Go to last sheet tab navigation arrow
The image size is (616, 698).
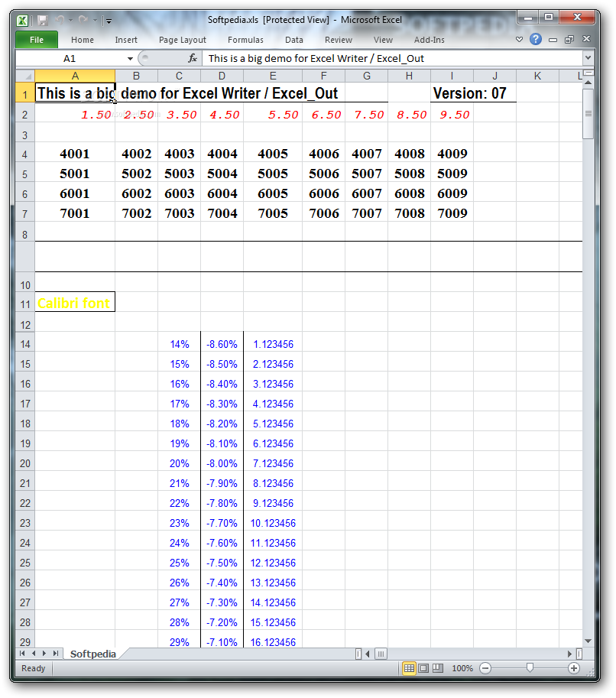[56, 653]
